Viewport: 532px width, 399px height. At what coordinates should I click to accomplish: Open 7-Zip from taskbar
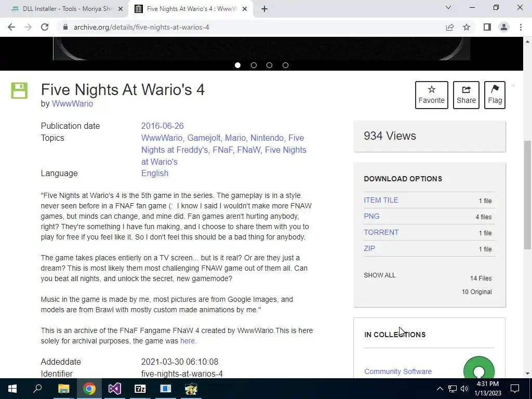(140, 389)
